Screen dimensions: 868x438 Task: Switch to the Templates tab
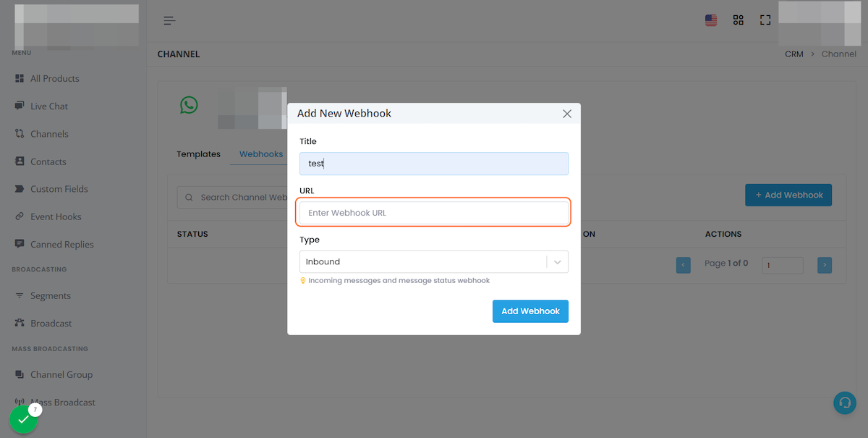coord(198,154)
